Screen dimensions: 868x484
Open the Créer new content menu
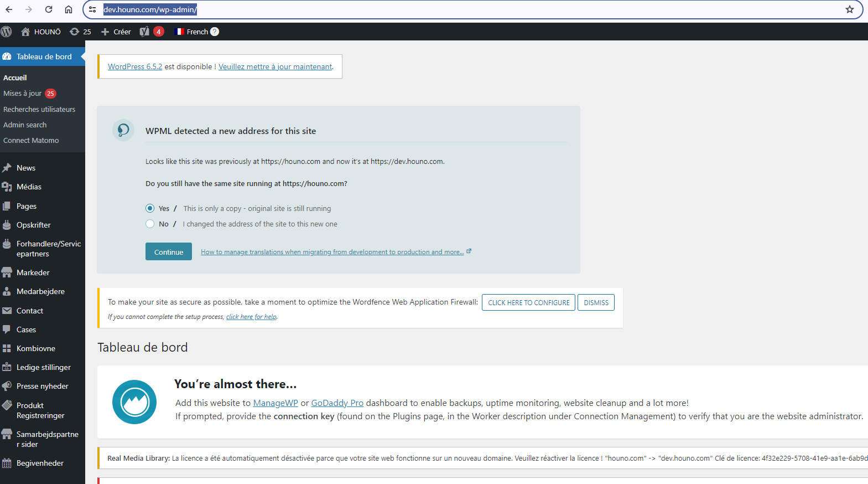click(x=116, y=32)
